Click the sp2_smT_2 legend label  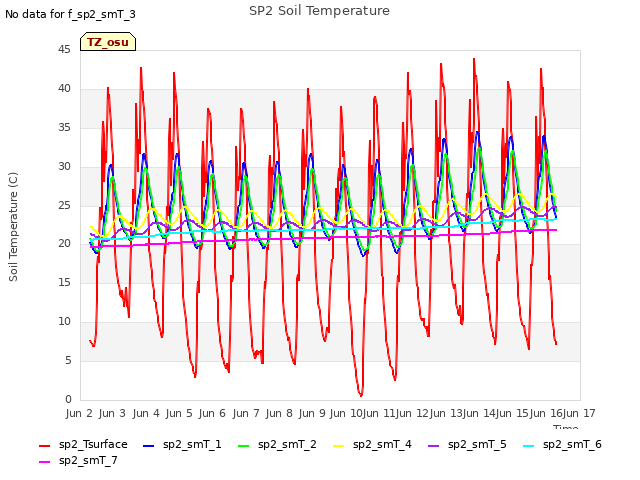[x=287, y=444]
